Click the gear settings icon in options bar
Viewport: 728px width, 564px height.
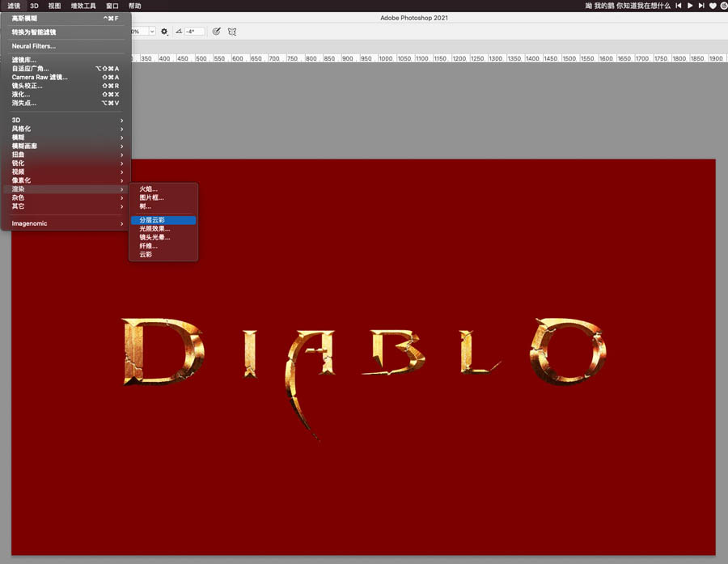(164, 32)
